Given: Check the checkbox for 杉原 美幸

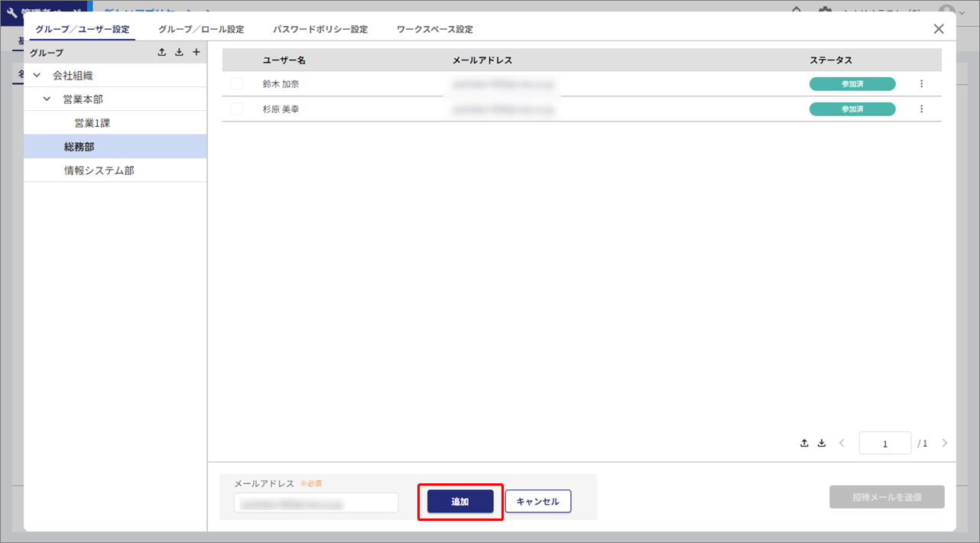Looking at the screenshot, I should coord(237,109).
